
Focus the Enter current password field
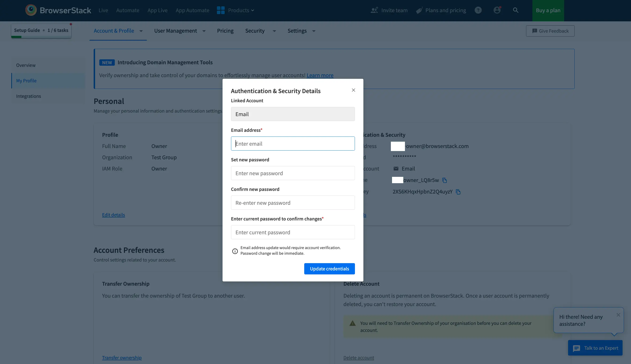292,232
